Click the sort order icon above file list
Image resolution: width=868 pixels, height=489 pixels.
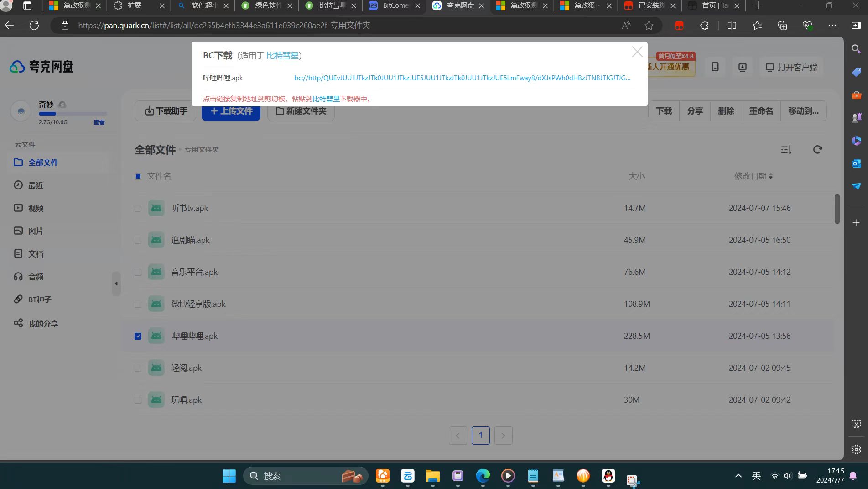(x=786, y=150)
